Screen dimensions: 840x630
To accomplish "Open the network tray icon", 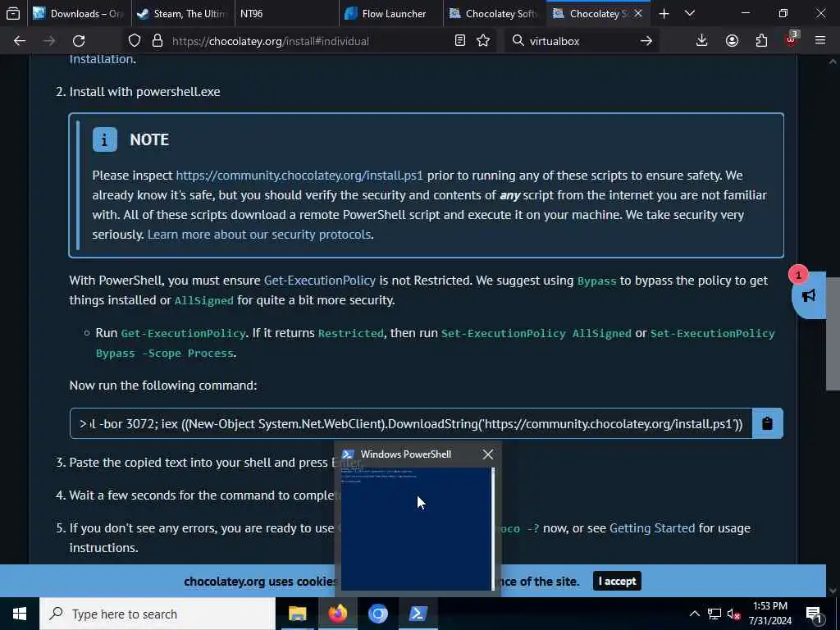I will point(714,614).
